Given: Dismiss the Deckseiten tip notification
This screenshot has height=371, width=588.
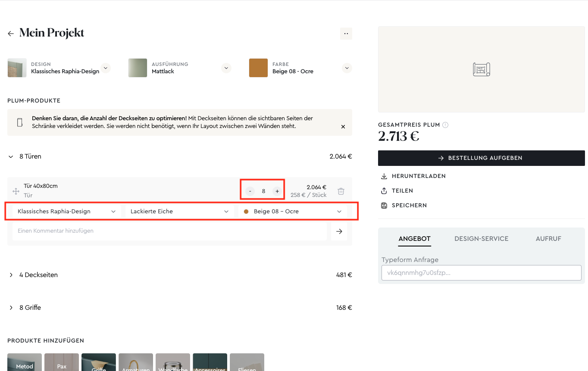Looking at the screenshot, I should click(343, 127).
